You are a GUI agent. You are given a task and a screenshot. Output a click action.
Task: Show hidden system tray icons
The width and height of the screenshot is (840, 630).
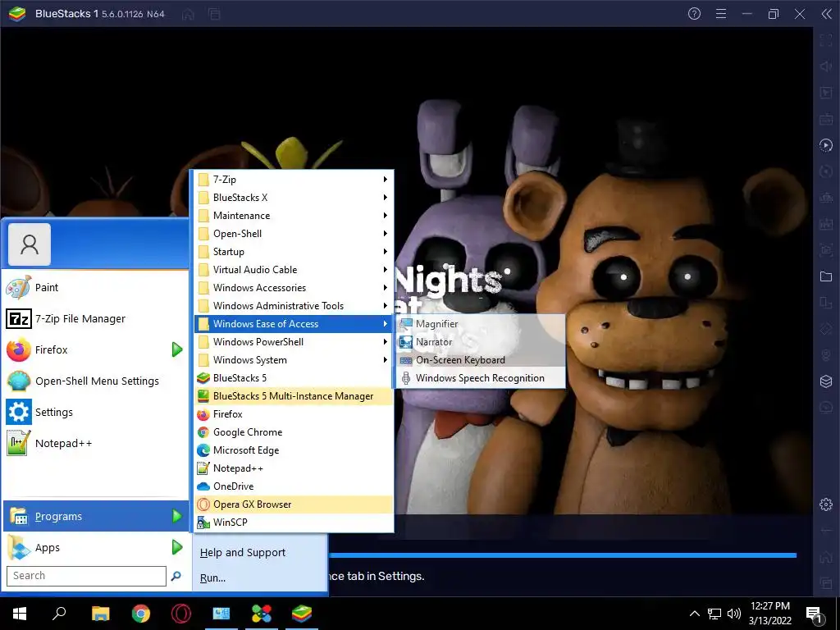[x=694, y=614]
